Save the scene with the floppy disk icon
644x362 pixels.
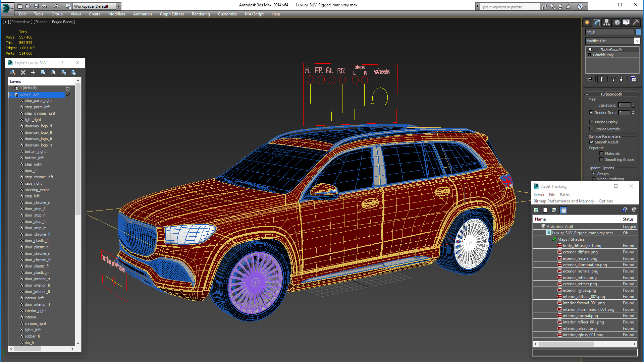click(x=36, y=6)
